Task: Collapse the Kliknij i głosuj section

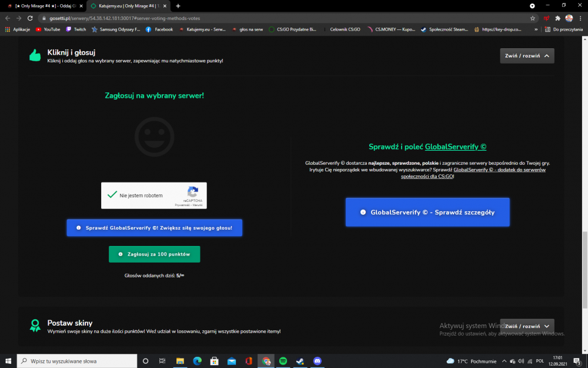Action: click(x=527, y=55)
